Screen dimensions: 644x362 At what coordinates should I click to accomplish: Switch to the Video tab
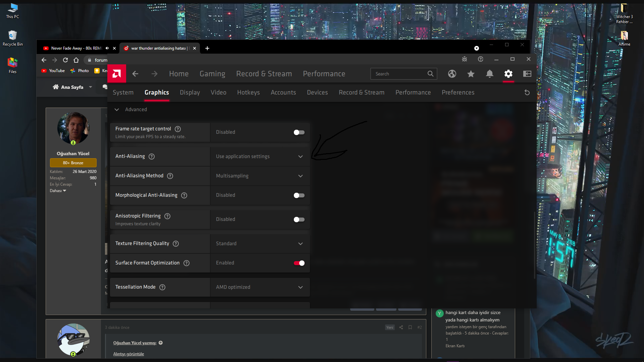point(218,93)
